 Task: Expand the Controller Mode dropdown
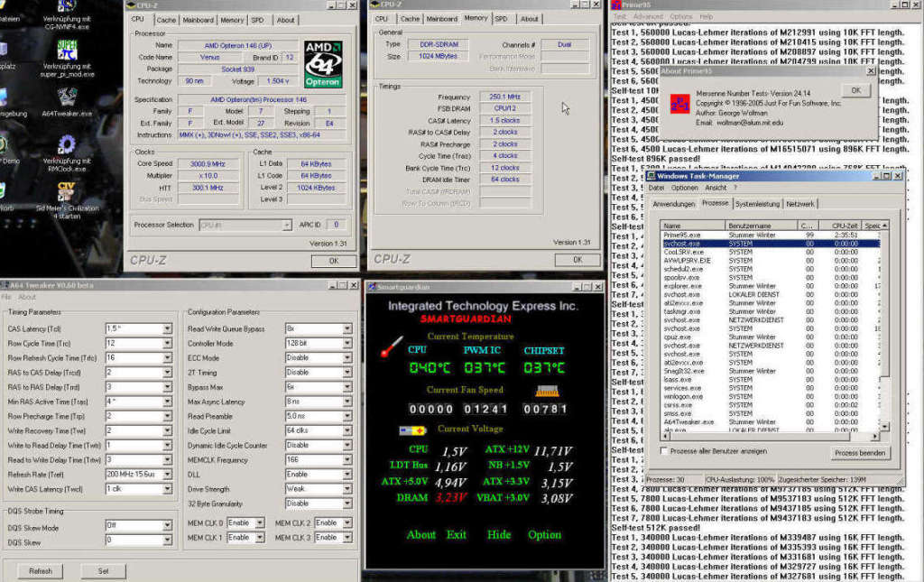(347, 344)
